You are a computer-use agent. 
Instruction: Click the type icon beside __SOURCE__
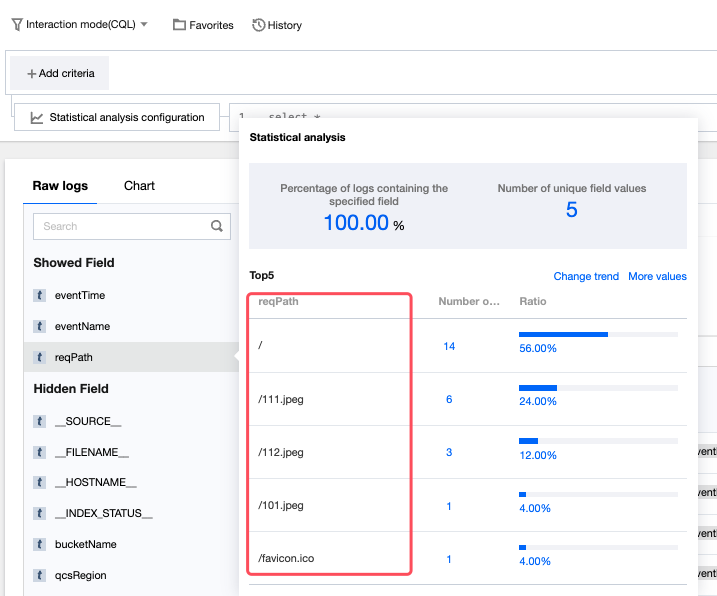(x=40, y=421)
